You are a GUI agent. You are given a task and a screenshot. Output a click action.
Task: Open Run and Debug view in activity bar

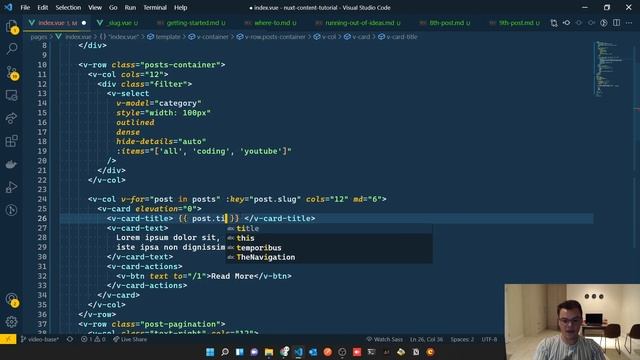pyautogui.click(x=11, y=187)
